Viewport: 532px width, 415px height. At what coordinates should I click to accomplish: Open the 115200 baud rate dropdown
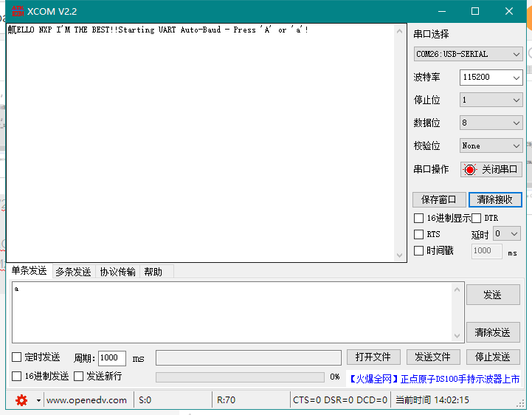click(x=491, y=78)
